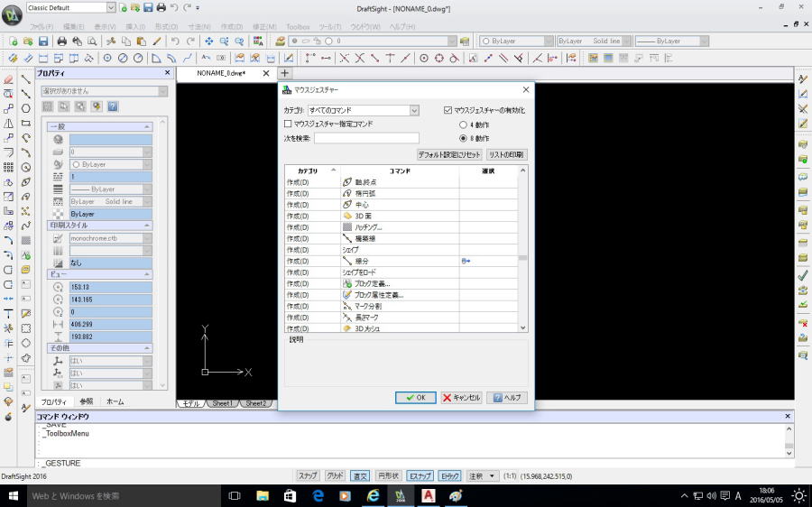Select the Center snap circle icon
This screenshot has width=812, height=507.
pyautogui.click(x=424, y=58)
